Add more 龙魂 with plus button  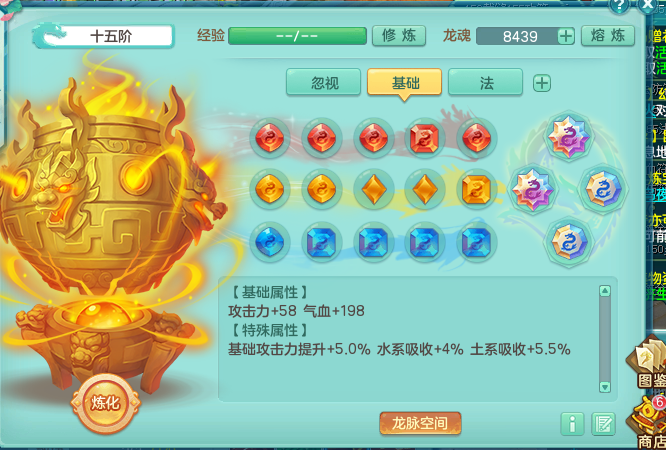pos(565,36)
